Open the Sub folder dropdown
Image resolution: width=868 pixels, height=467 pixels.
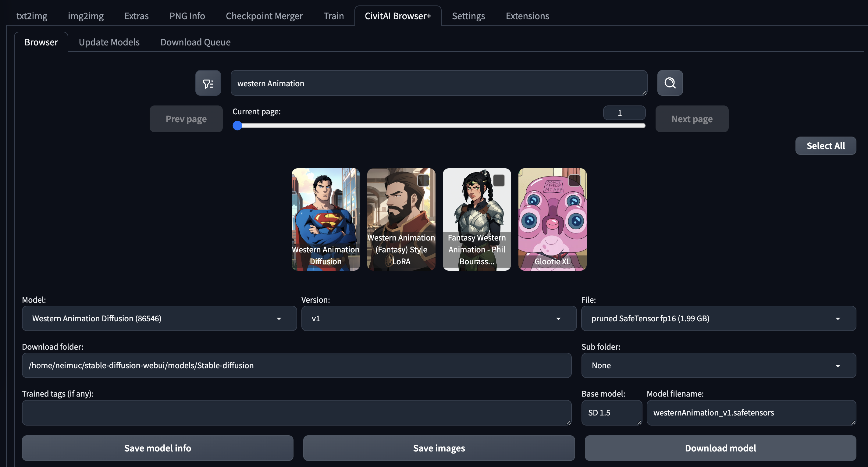718,365
